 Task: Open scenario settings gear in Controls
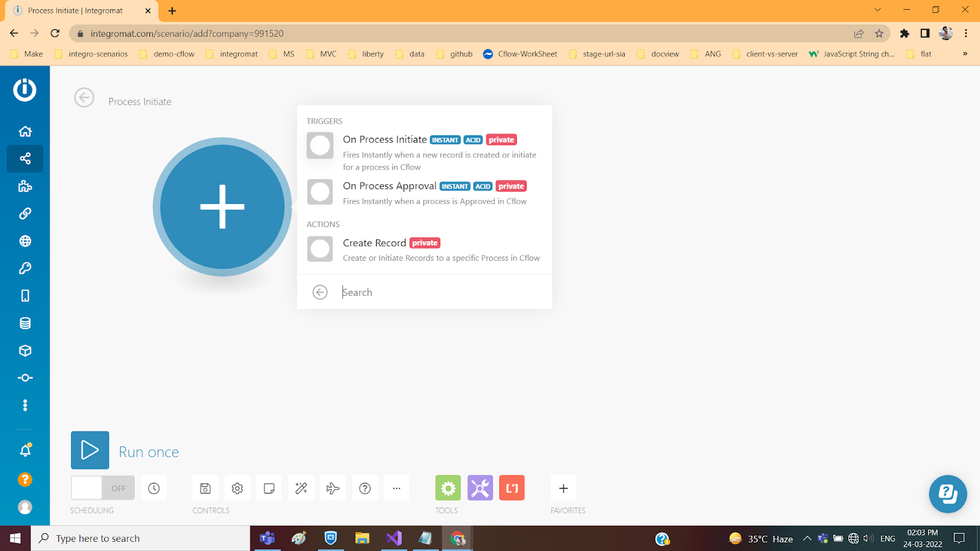click(x=237, y=488)
